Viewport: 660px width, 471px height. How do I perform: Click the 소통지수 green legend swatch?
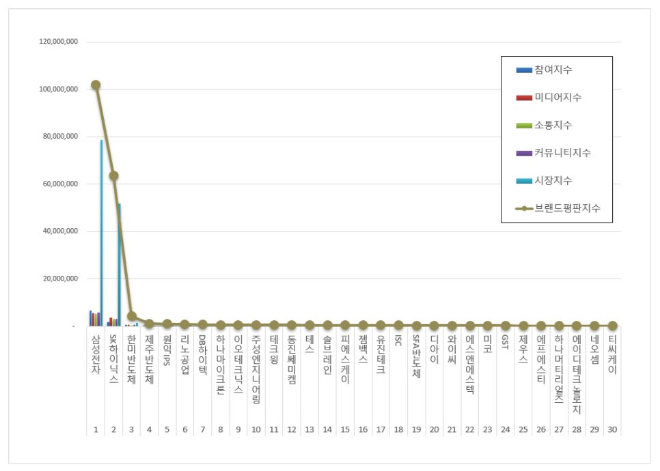click(524, 126)
